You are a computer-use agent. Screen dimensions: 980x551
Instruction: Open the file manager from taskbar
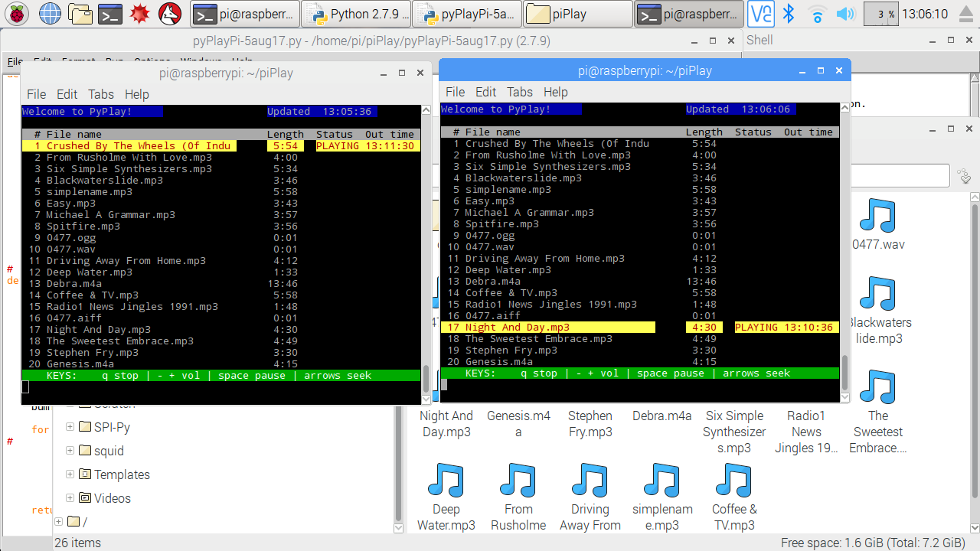click(x=80, y=14)
